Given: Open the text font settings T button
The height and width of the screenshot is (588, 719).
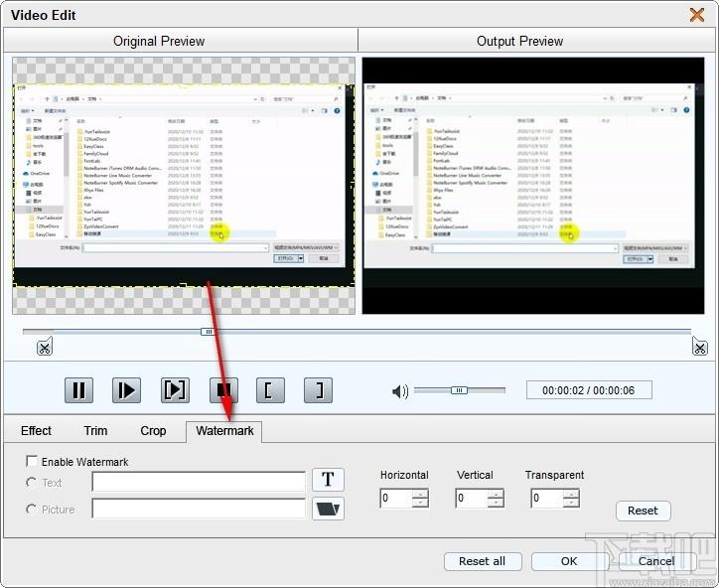Looking at the screenshot, I should tap(328, 480).
